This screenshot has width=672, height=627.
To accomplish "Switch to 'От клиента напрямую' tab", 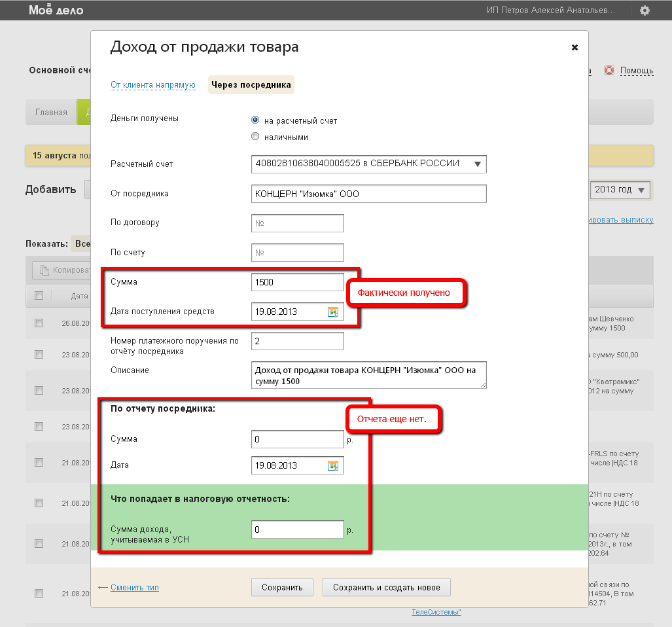I will tap(153, 85).
